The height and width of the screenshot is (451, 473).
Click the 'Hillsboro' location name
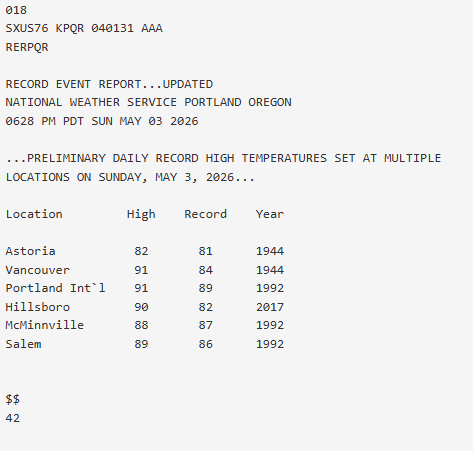coord(38,307)
